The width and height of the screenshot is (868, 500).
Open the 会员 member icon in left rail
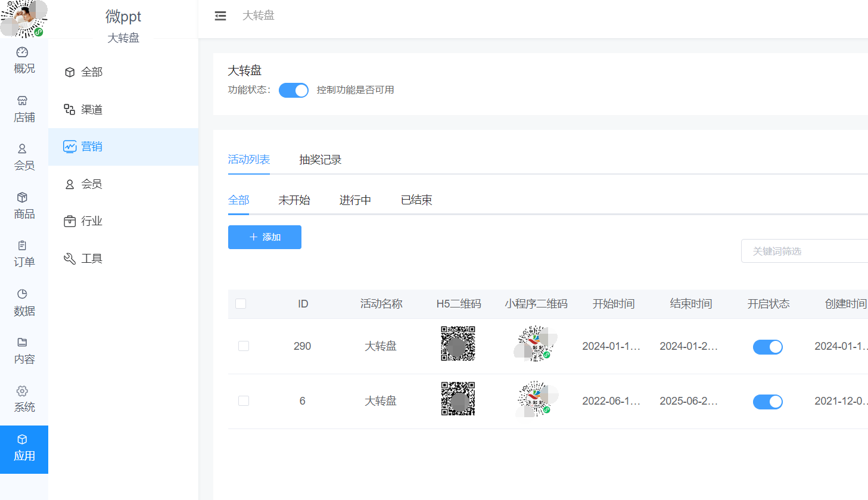22,149
